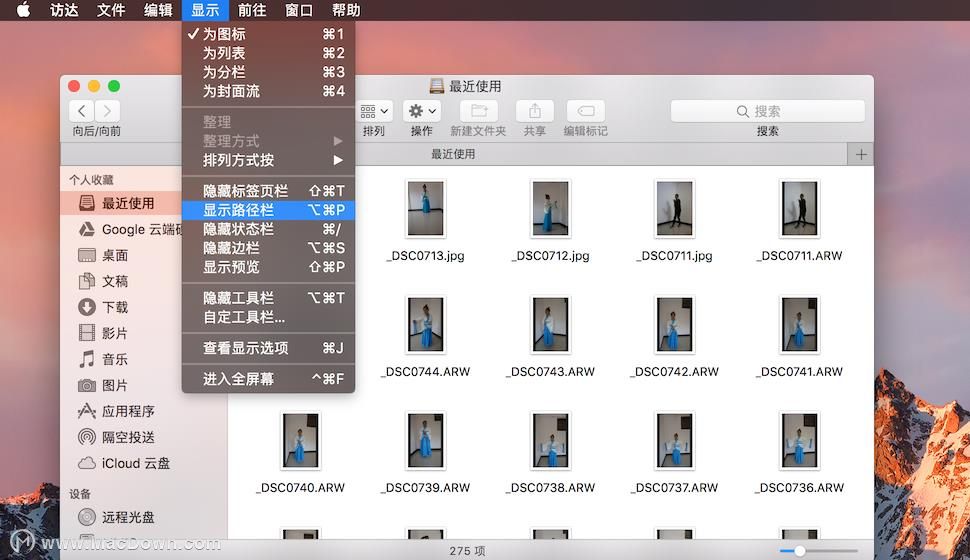Add a new tab with plus button
Image resolution: width=970 pixels, height=560 pixels.
pyautogui.click(x=861, y=155)
